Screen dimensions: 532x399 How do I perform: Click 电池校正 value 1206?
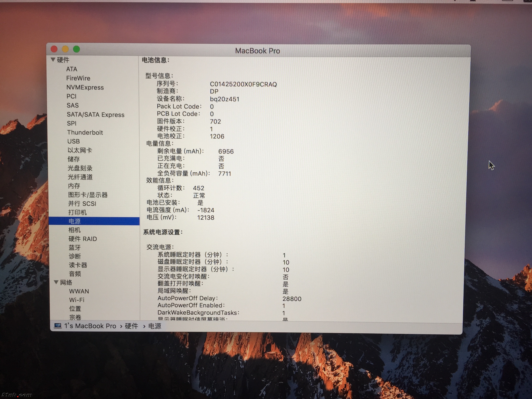217,136
